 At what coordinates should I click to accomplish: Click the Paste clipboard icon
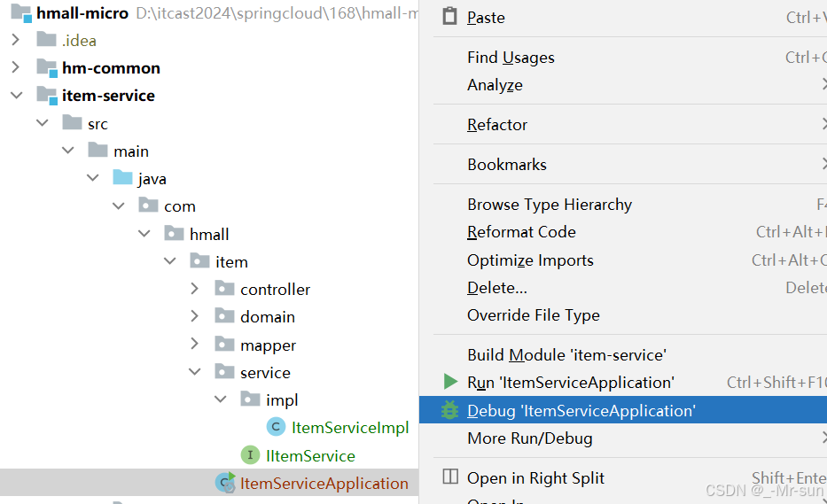(x=450, y=16)
